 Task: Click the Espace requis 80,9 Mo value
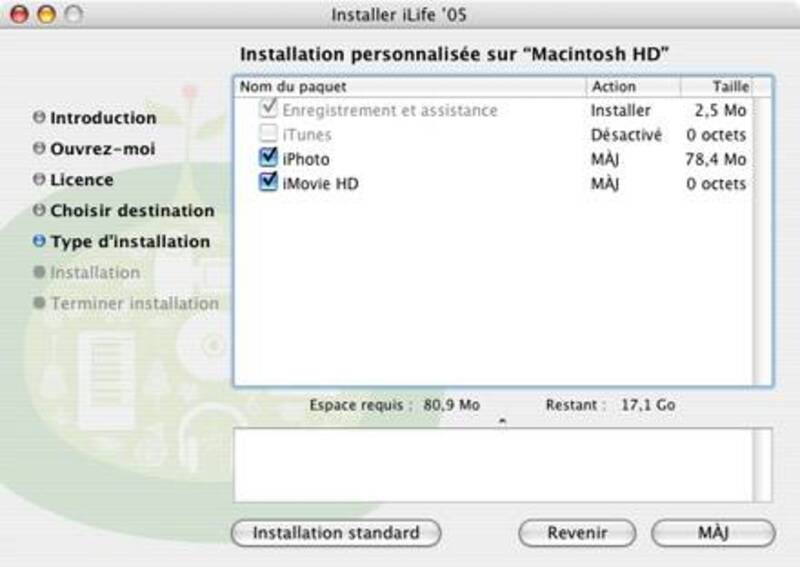pyautogui.click(x=452, y=405)
